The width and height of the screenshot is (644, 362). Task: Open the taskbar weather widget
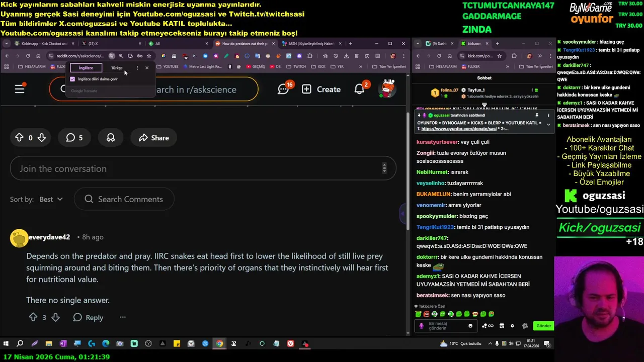point(460,344)
